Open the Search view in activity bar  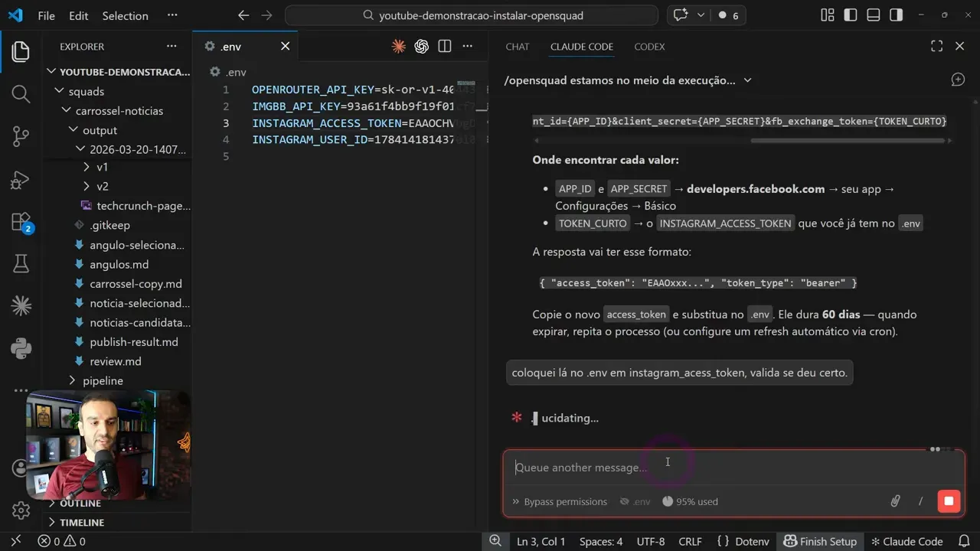(21, 94)
